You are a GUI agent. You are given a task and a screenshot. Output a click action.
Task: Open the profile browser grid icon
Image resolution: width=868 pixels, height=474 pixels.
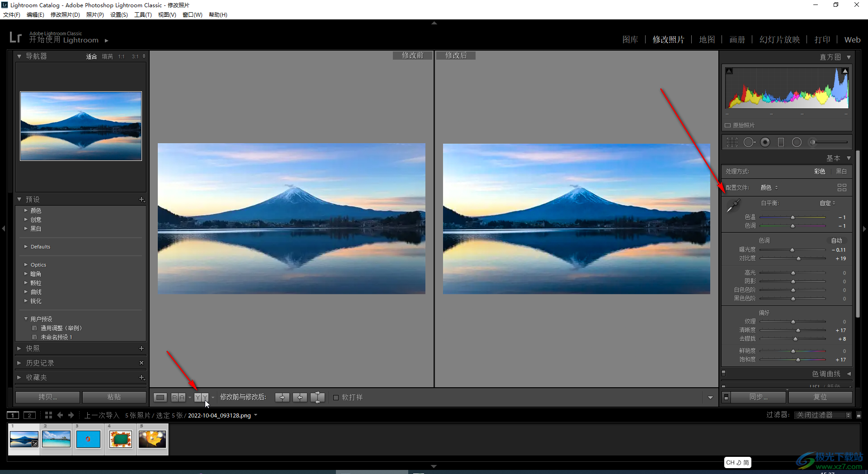coord(842,188)
